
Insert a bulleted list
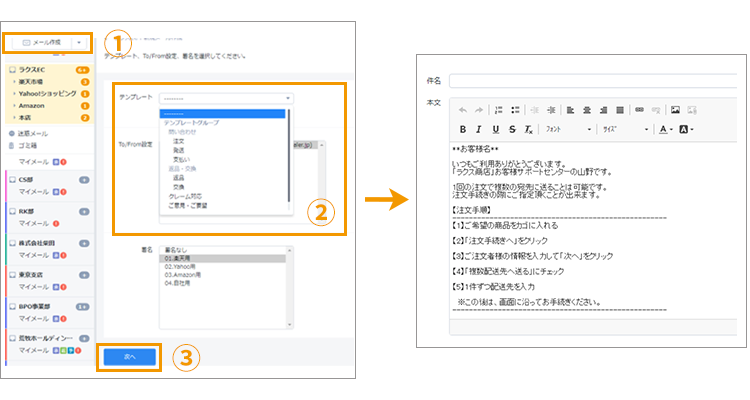click(x=515, y=110)
